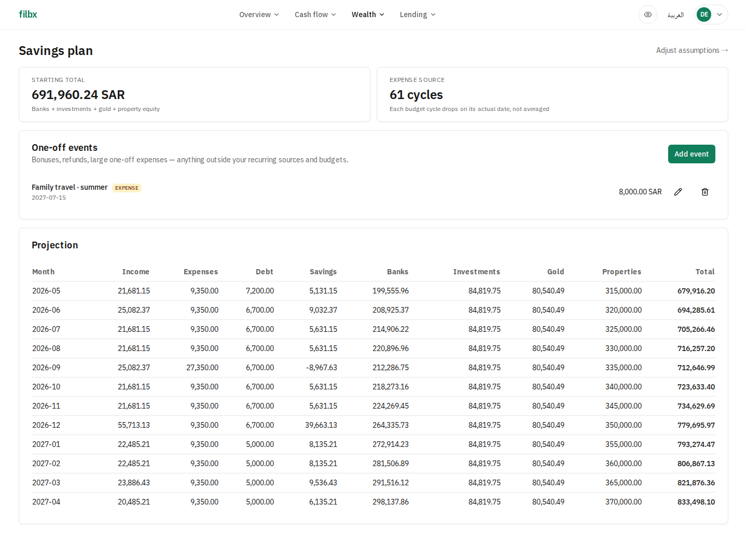Click properties value 330,000.00 in 2026-08
Viewport: 747px width, 560px height.
tap(624, 348)
